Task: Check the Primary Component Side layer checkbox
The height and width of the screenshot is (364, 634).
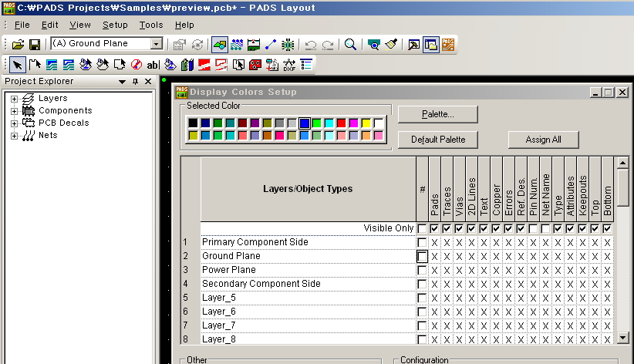Action: (422, 243)
